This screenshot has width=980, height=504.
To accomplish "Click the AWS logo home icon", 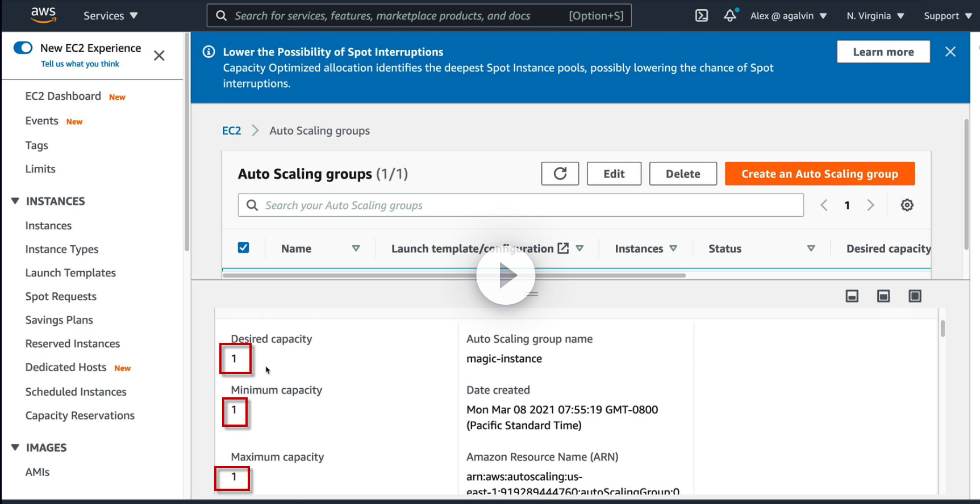I will 43,15.
